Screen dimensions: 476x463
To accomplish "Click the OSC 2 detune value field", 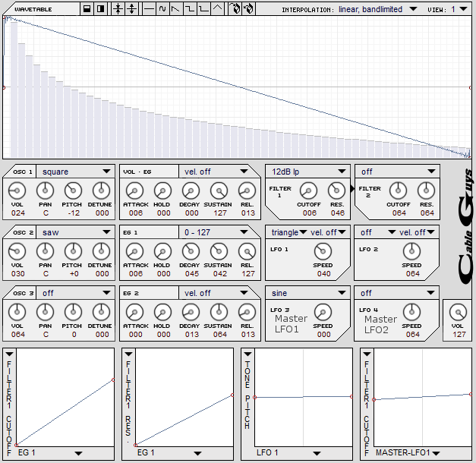I will 99,274.
